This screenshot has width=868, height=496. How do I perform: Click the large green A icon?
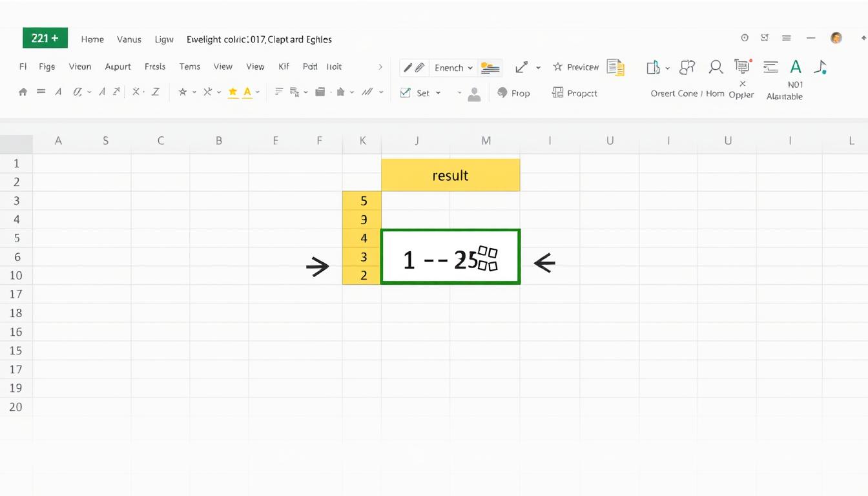[796, 67]
